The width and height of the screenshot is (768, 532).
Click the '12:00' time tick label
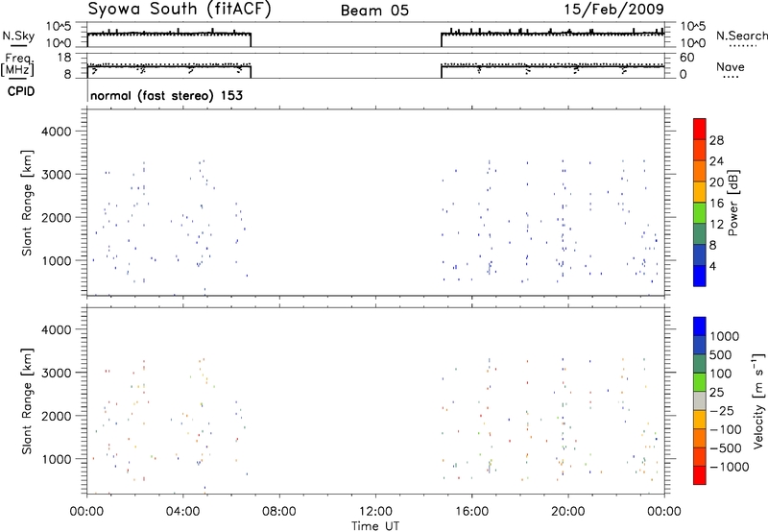pyautogui.click(x=375, y=511)
